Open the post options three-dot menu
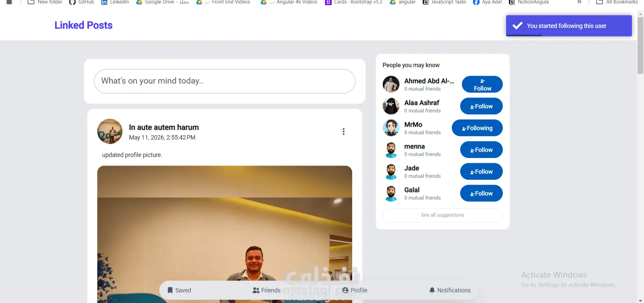644x303 pixels. 343,131
